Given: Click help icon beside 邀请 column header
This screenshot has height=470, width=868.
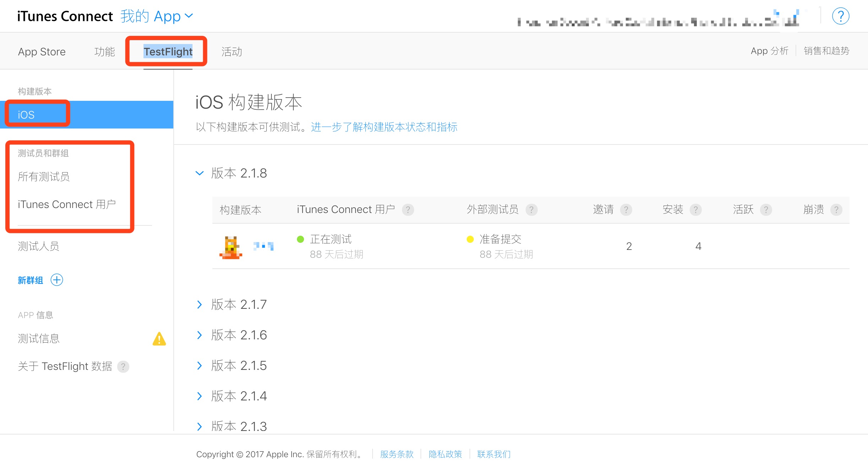Looking at the screenshot, I should (626, 210).
